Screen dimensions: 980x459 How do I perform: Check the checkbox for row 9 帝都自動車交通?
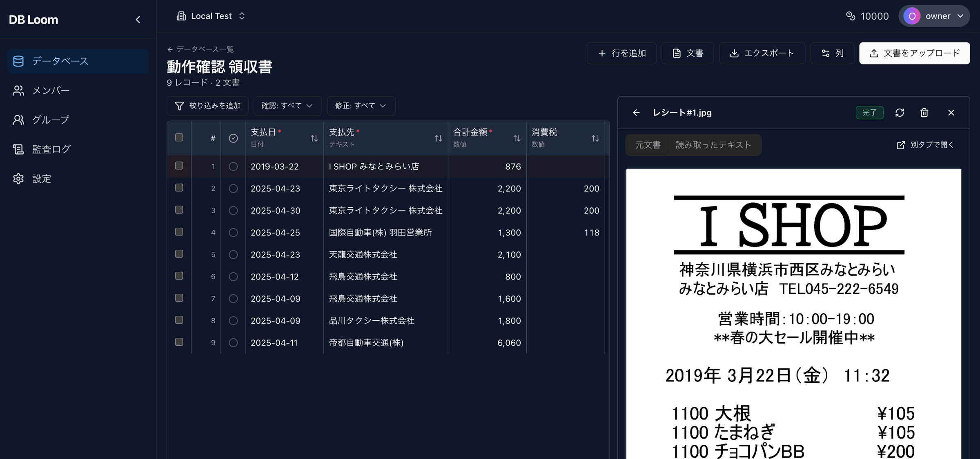pos(179,342)
